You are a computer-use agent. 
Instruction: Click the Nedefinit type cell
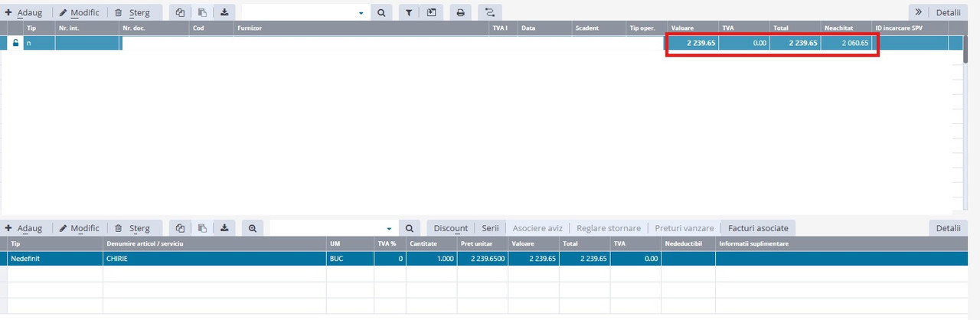[55, 259]
